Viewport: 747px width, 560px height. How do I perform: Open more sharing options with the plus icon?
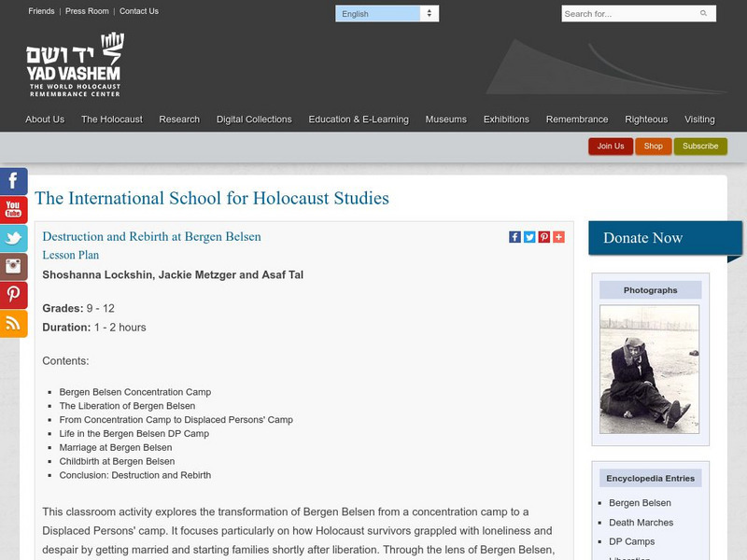[557, 236]
